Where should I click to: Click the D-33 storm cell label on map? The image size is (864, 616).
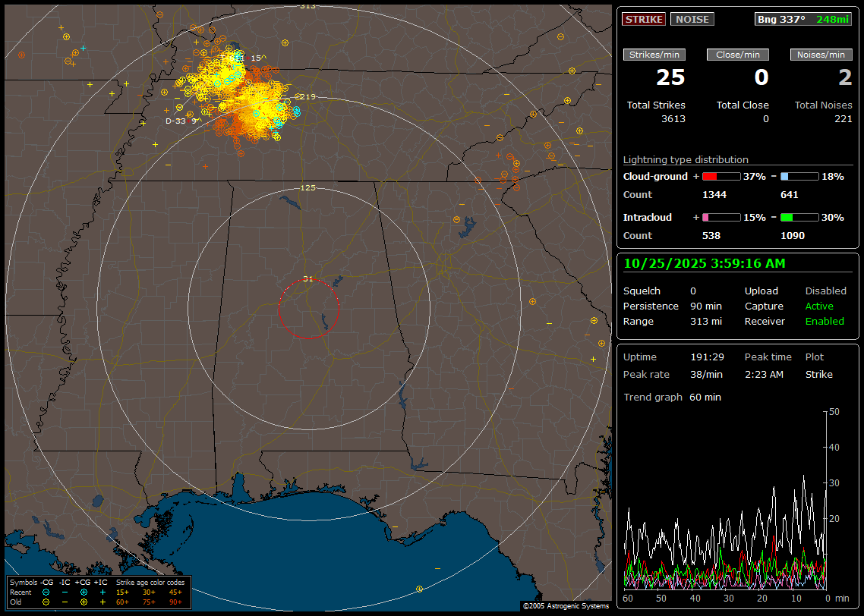pyautogui.click(x=175, y=121)
